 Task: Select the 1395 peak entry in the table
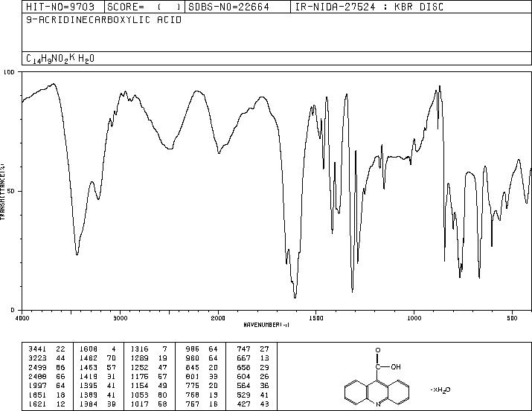97,386
